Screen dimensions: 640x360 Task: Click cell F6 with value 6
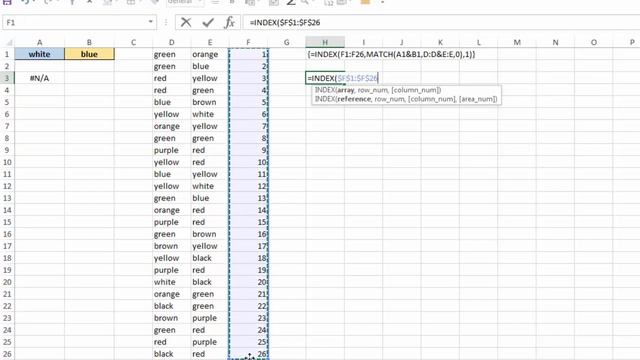click(x=248, y=114)
